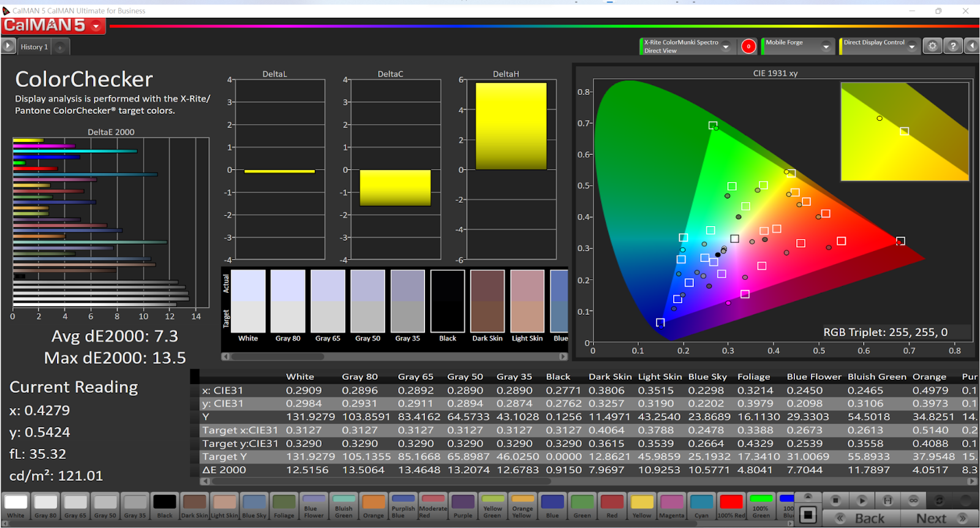
Task: Go to the Next page
Action: pyautogui.click(x=940, y=518)
